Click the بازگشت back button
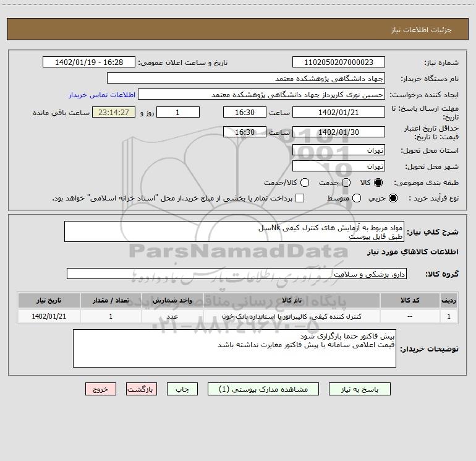 click(x=142, y=389)
